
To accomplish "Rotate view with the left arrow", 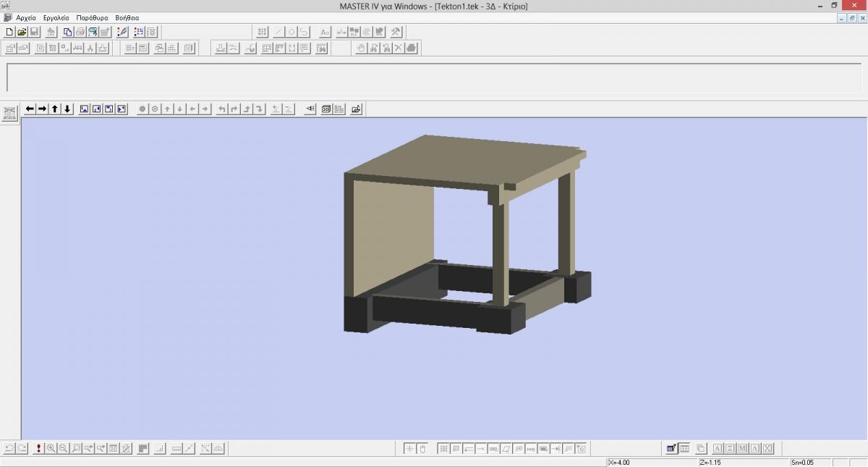I will [30, 109].
